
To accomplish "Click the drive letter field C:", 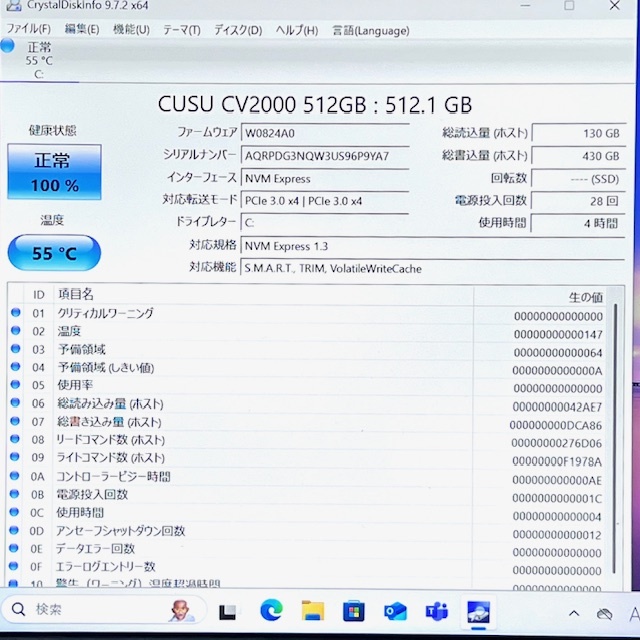I will [x=325, y=223].
